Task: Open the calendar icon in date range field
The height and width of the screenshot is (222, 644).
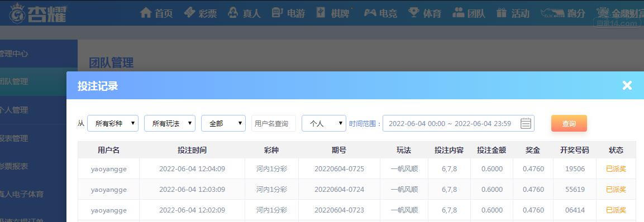Action: (526, 123)
